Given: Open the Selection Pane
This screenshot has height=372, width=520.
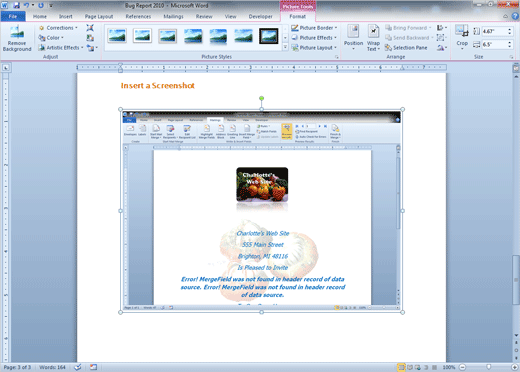Looking at the screenshot, I should (406, 48).
